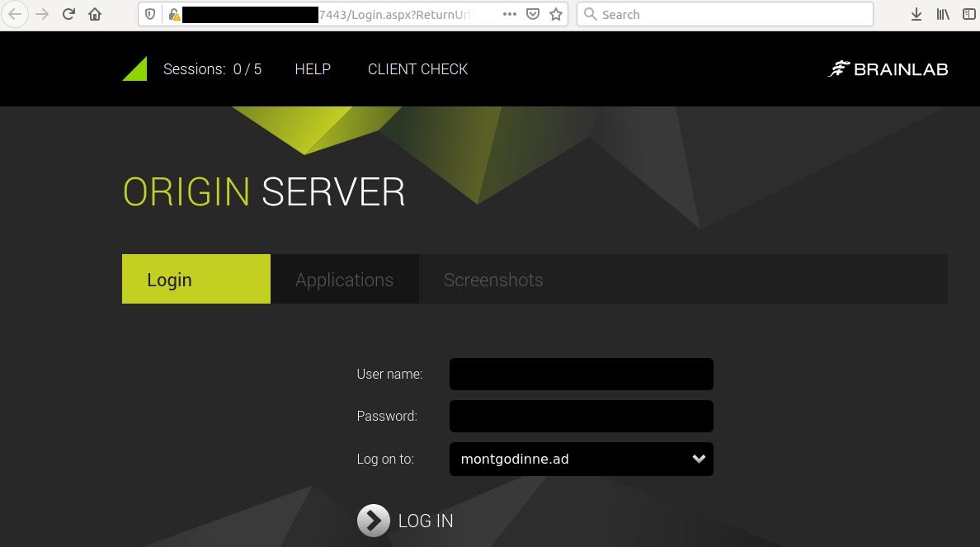Open browser downloads panel

pos(916,14)
